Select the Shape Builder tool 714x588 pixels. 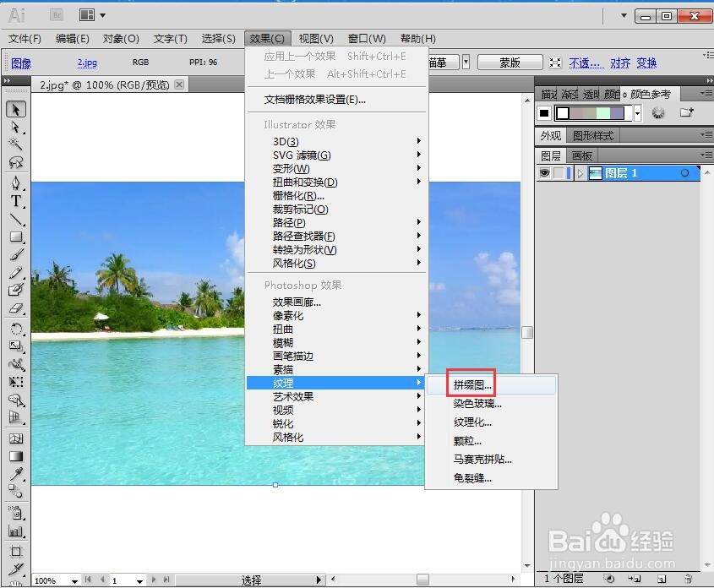click(16, 400)
